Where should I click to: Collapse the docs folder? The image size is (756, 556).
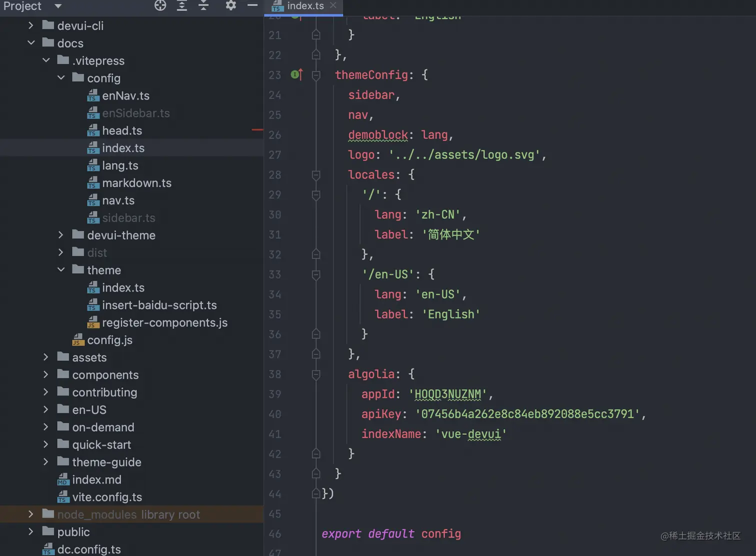[x=31, y=43]
